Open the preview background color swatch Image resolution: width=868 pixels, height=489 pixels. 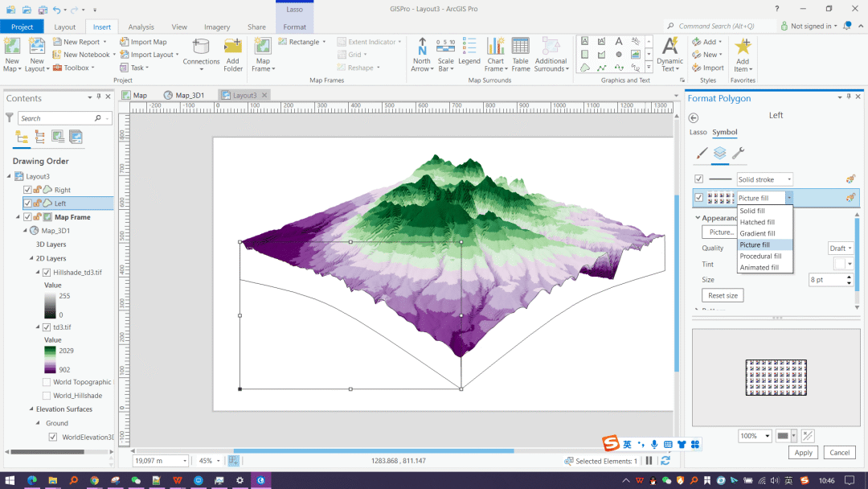pyautogui.click(x=783, y=436)
